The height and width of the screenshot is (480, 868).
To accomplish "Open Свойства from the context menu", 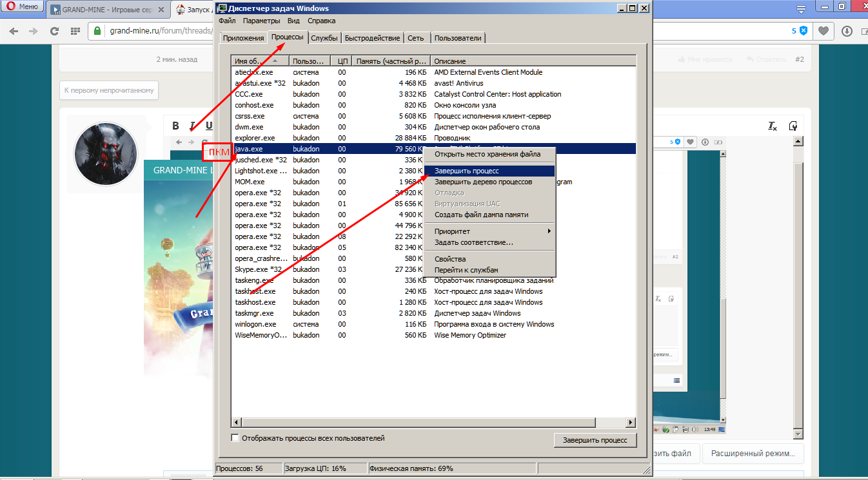I will point(490,259).
